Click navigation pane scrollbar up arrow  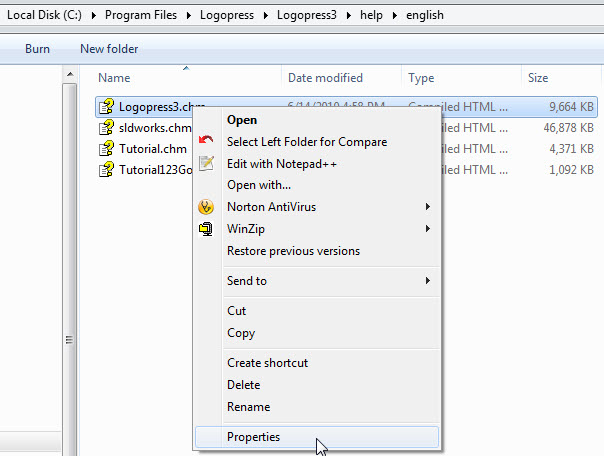70,74
